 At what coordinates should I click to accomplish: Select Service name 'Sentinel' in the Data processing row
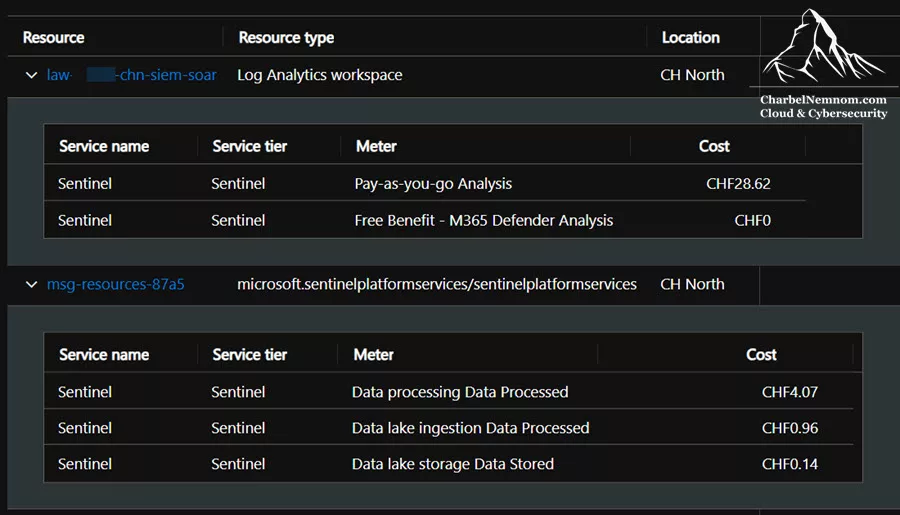click(85, 392)
